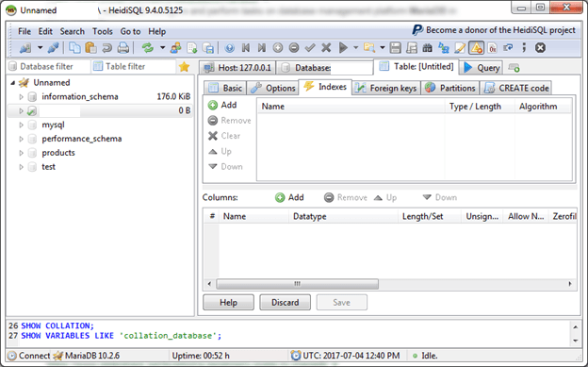Click the Discard button

[285, 303]
